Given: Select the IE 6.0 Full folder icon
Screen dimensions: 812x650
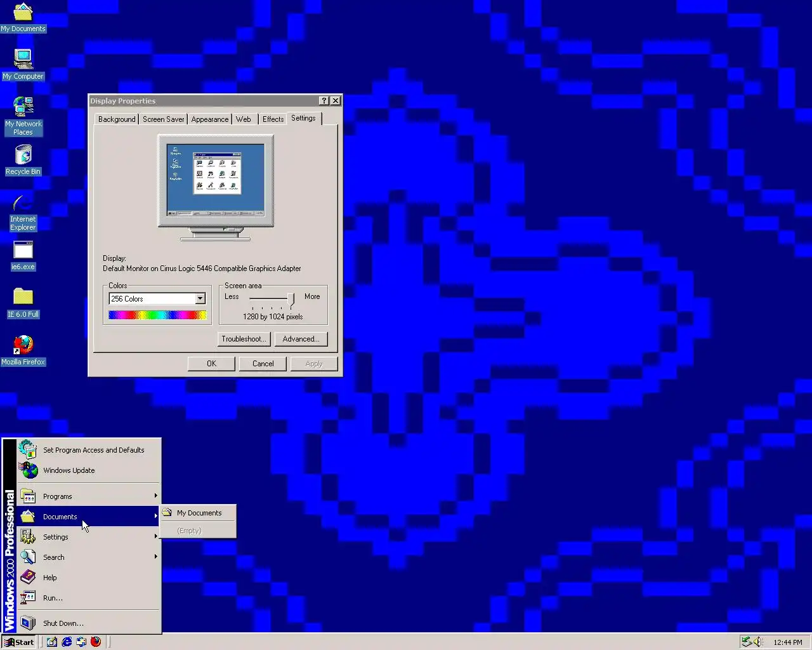Looking at the screenshot, I should tap(23, 303).
